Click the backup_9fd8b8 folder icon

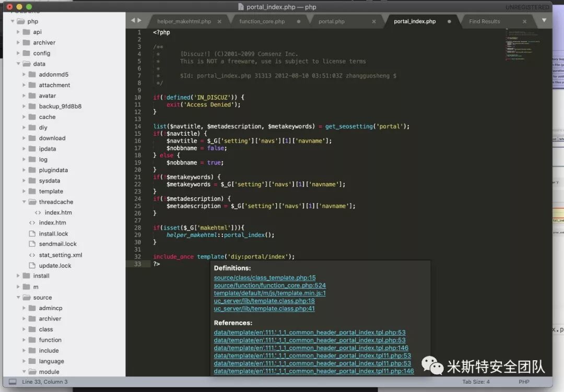tap(32, 106)
